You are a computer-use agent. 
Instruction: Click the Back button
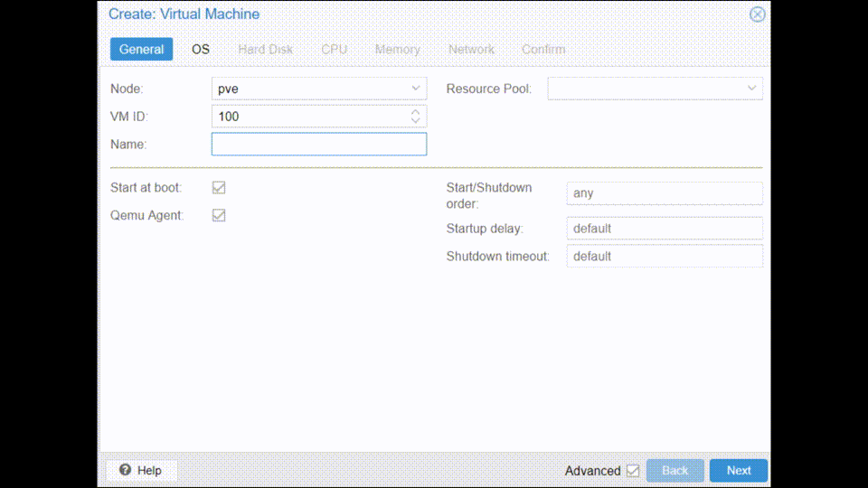tap(675, 470)
